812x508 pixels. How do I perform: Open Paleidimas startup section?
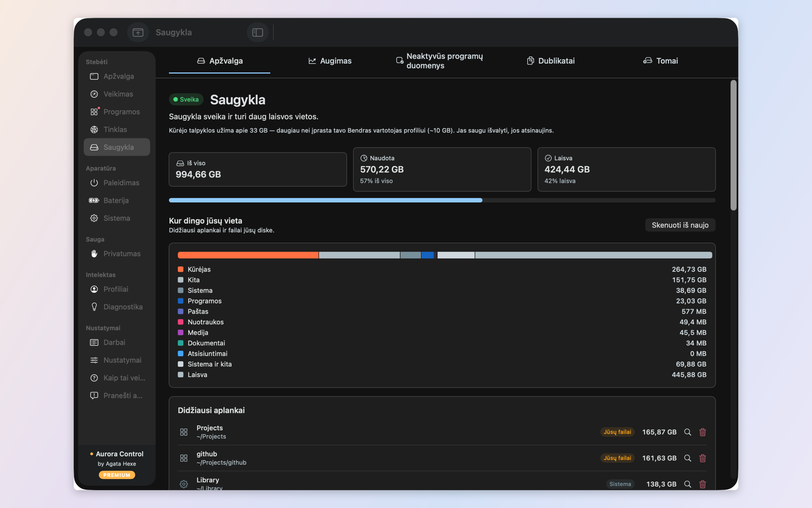point(117,183)
